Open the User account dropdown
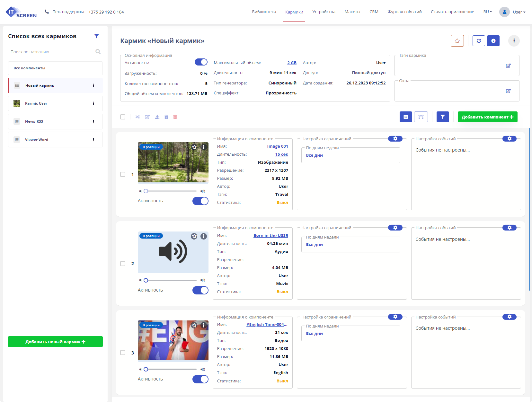This screenshot has height=402, width=532. [x=512, y=12]
